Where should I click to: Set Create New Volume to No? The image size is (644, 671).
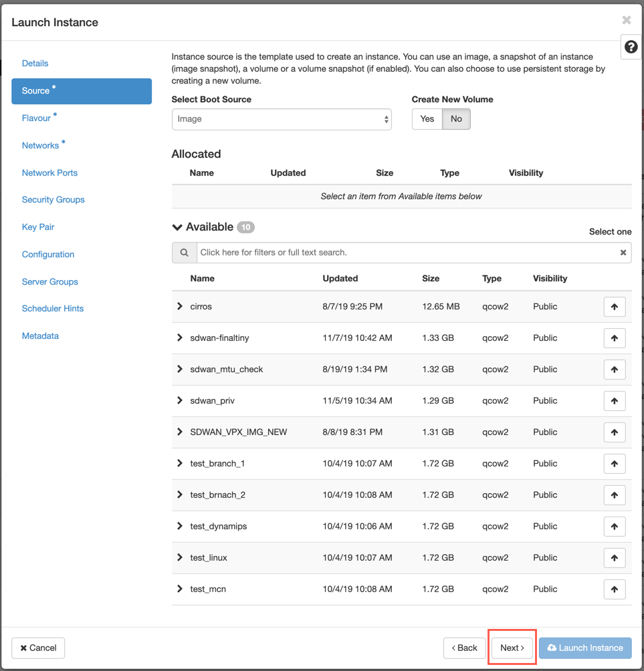(456, 119)
